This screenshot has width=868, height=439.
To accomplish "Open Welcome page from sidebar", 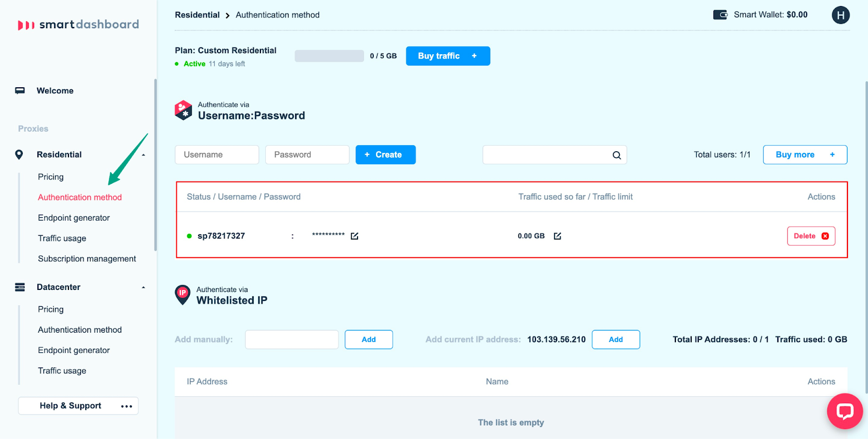I will (x=55, y=91).
